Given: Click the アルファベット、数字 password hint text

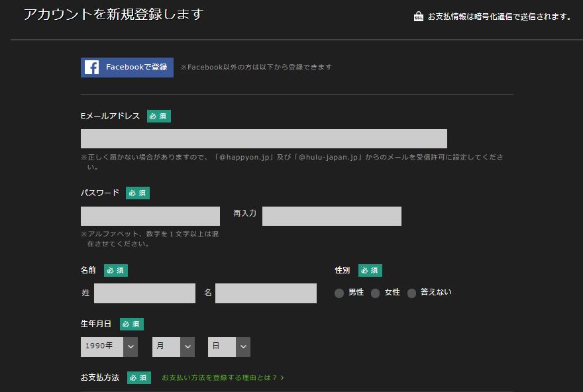Looking at the screenshot, I should point(150,239).
